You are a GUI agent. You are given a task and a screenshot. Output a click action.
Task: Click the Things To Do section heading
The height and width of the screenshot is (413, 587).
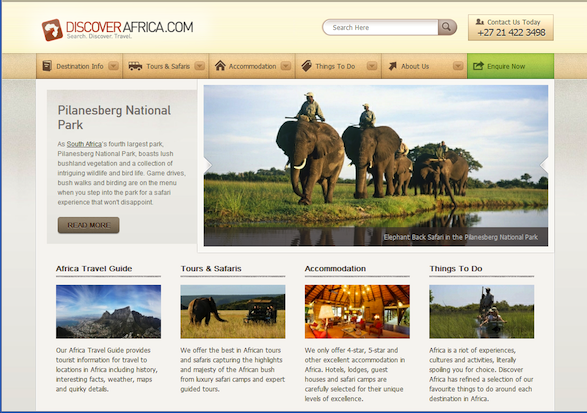[456, 268]
